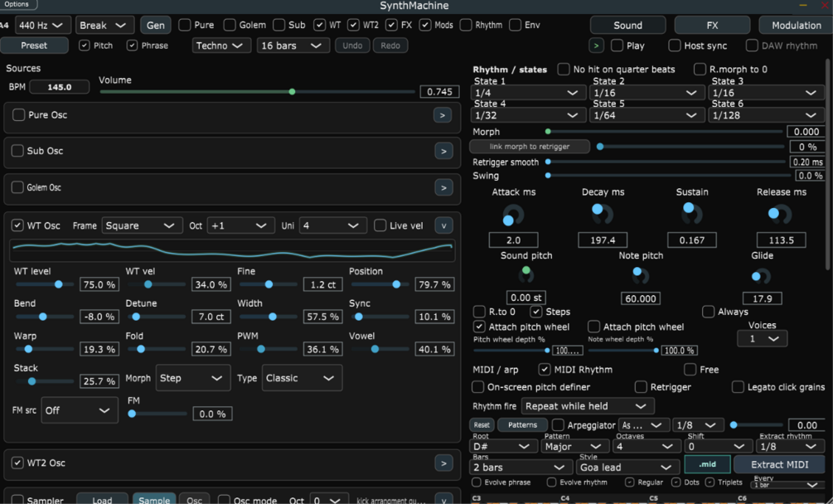The height and width of the screenshot is (504, 833).
Task: Turn the Attack ms knob
Action: point(512,215)
